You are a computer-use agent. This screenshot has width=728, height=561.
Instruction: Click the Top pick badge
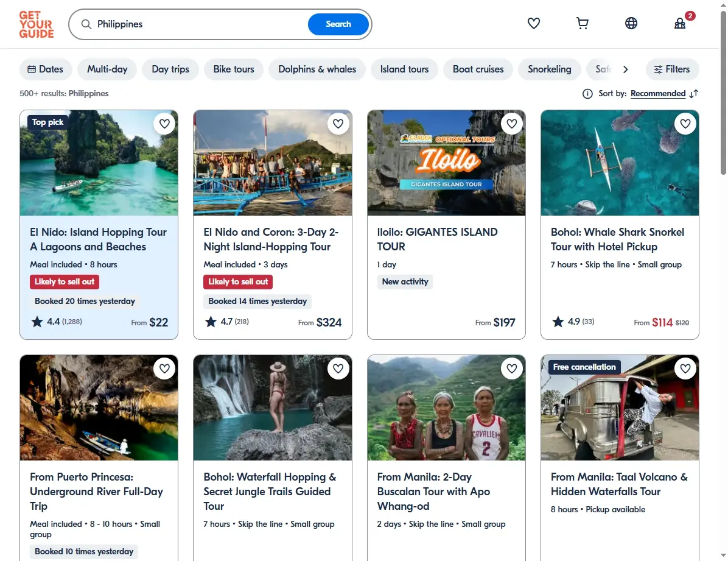click(48, 122)
